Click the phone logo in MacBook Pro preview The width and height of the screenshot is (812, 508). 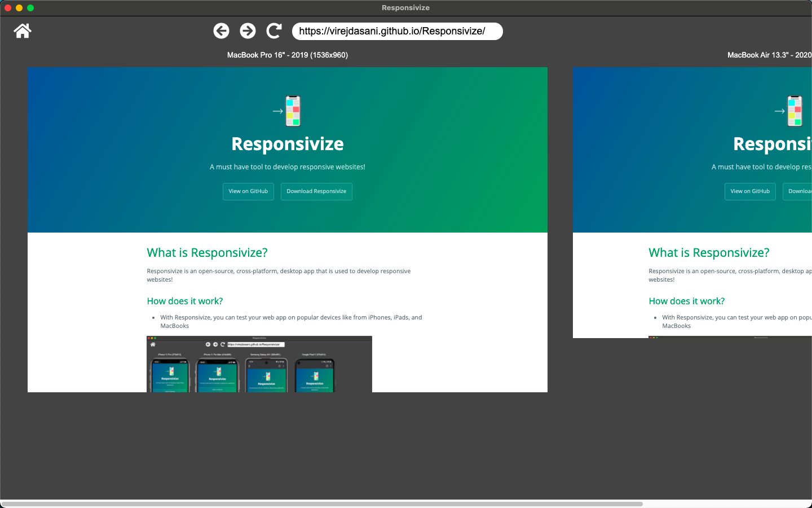click(x=293, y=111)
